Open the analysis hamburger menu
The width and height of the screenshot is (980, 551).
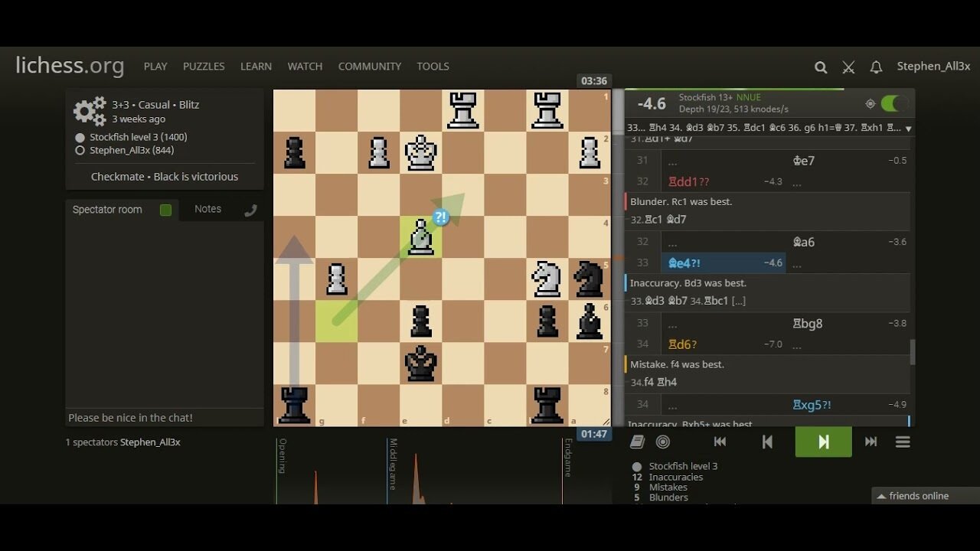(x=903, y=442)
